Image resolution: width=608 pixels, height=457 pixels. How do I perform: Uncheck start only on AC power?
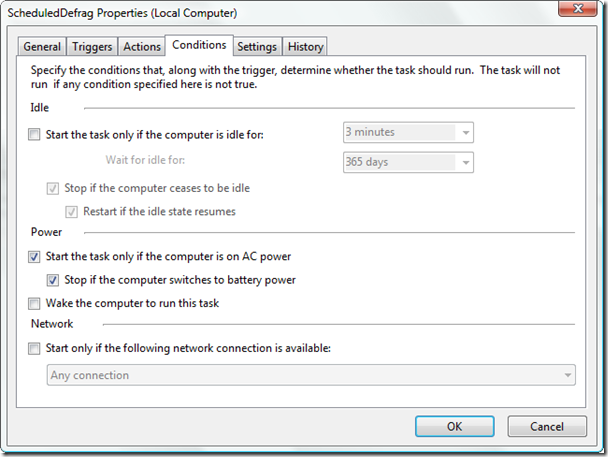point(34,257)
